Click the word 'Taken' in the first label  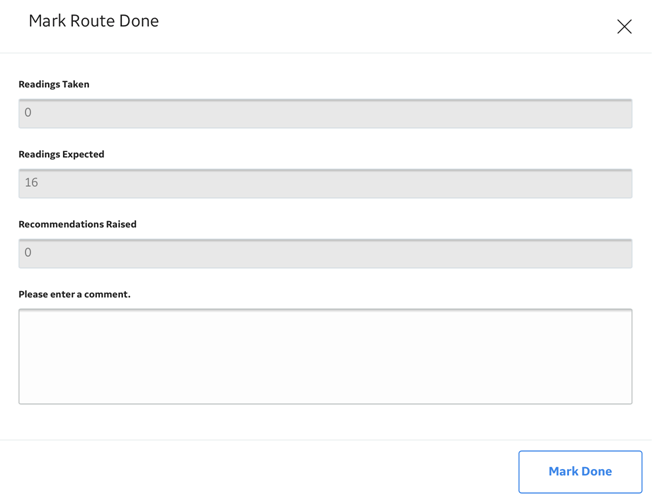(76, 84)
